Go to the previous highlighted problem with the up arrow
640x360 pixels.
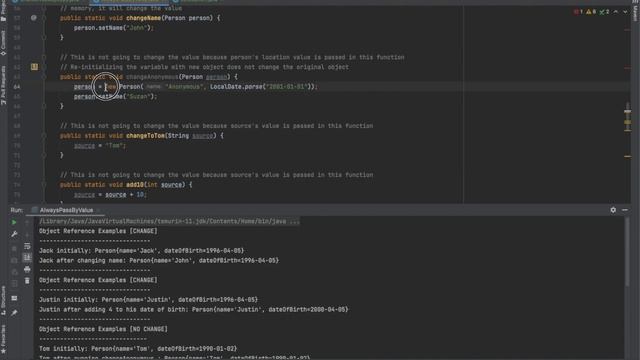click(x=616, y=12)
